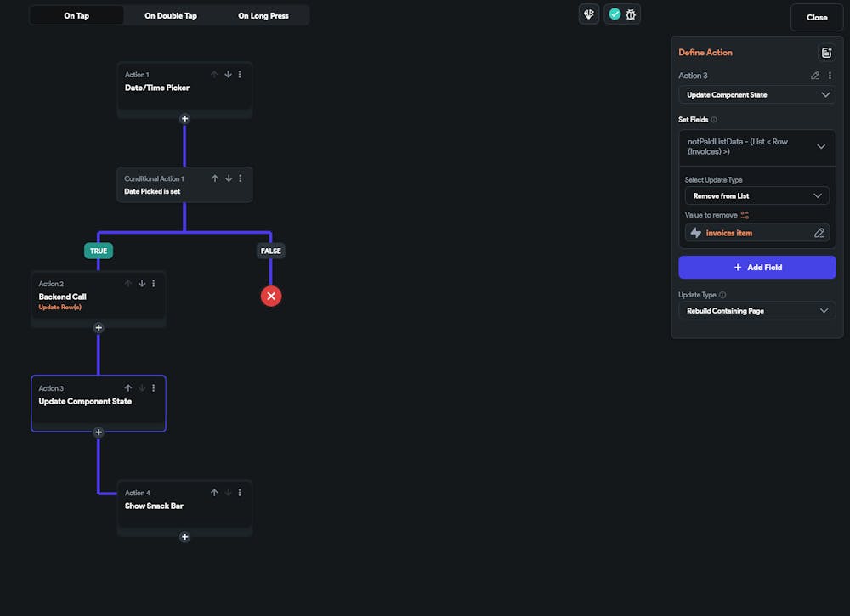Open Action 3 panel more options menu
This screenshot has width=850, height=616.
830,76
